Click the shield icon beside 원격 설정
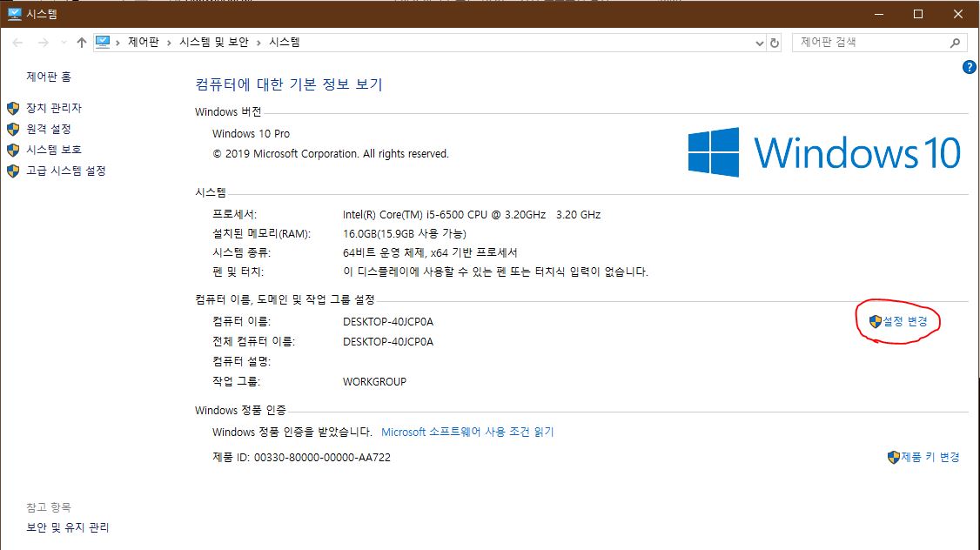The image size is (980, 550). coord(13,130)
